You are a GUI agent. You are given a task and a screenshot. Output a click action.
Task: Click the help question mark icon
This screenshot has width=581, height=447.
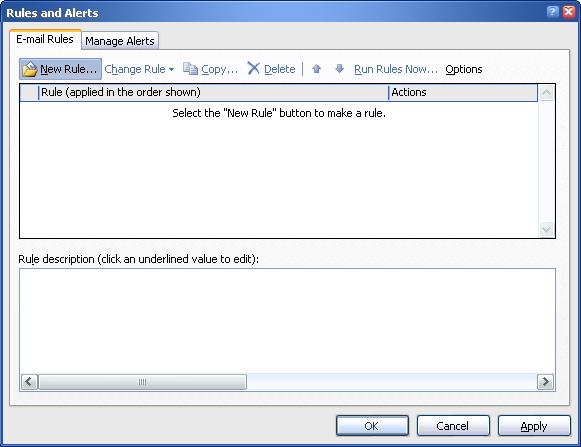(x=552, y=12)
